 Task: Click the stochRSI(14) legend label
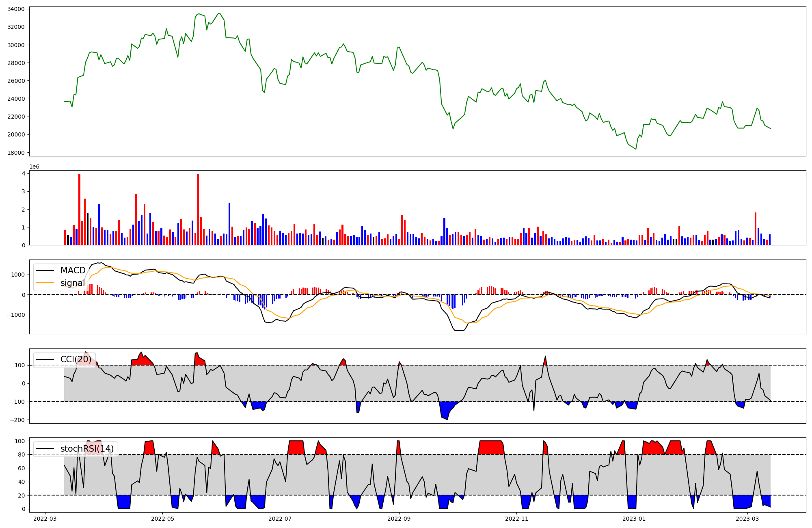(x=87, y=449)
